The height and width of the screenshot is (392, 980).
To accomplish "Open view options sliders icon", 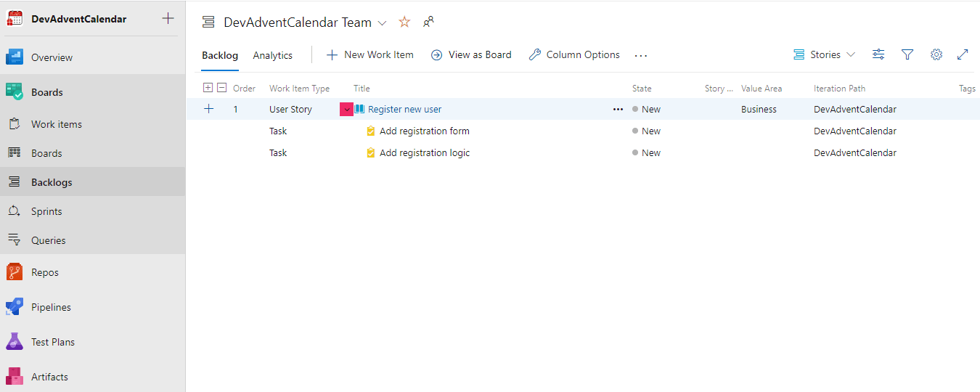I will 878,54.
